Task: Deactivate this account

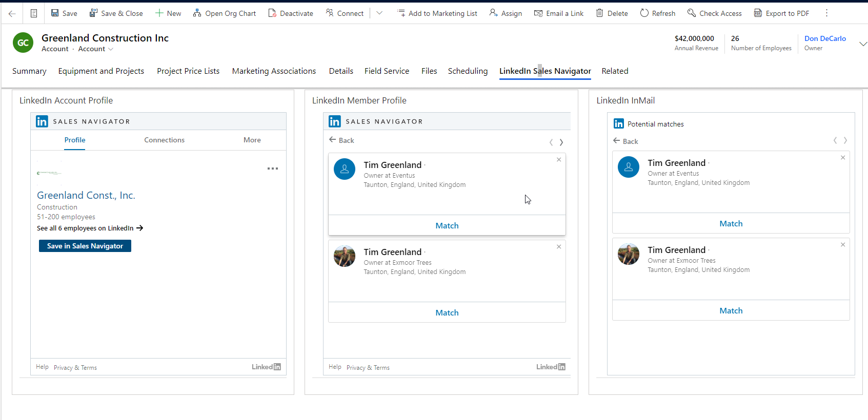Action: 291,13
